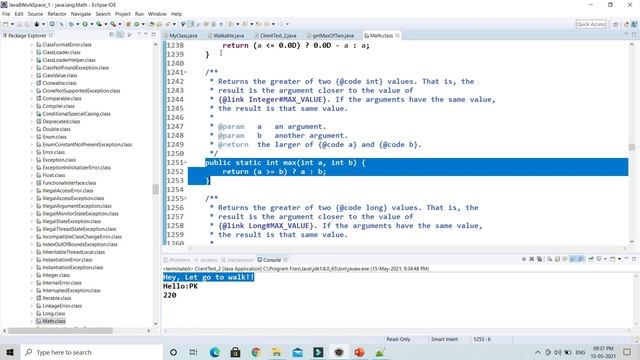Image resolution: width=640 pixels, height=360 pixels.
Task: Click the New file toolbar icon
Action: pos(6,24)
